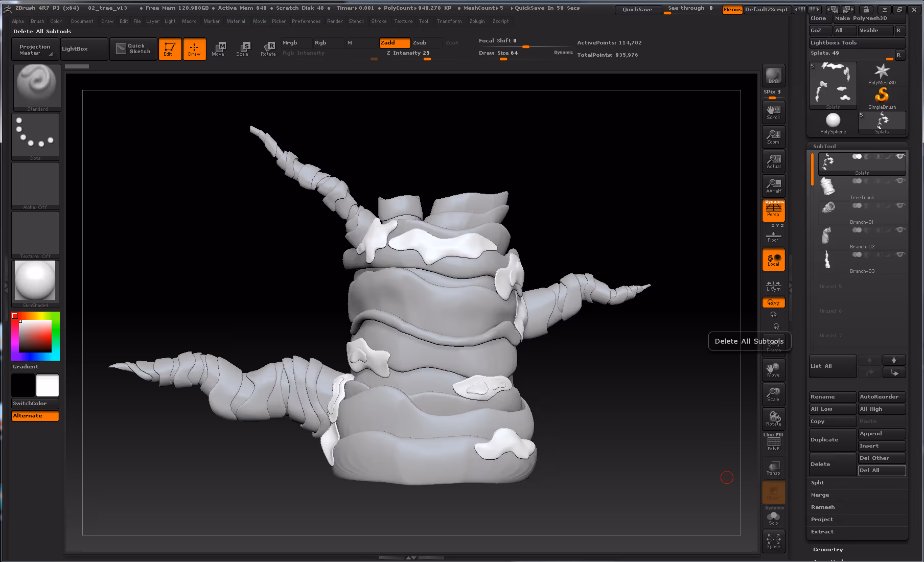924x562 pixels.
Task: Expand the Geometry section
Action: tap(828, 550)
